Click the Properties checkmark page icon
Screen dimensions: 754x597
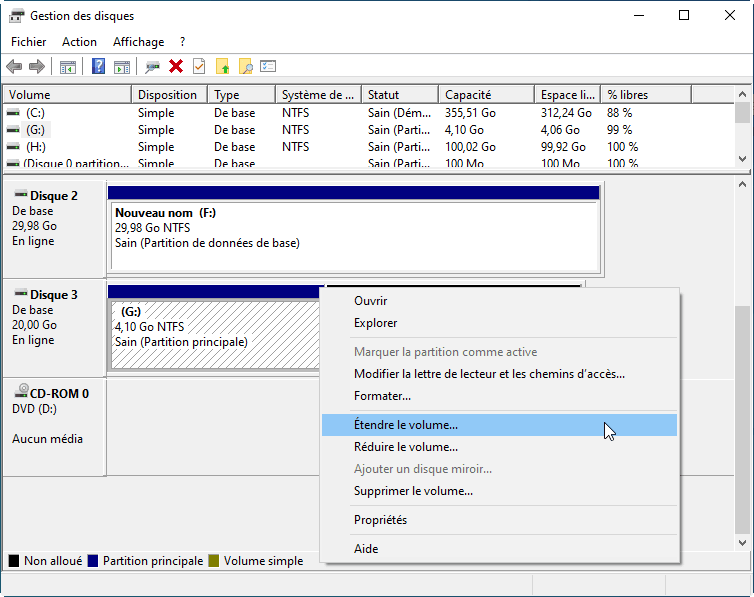click(x=199, y=67)
